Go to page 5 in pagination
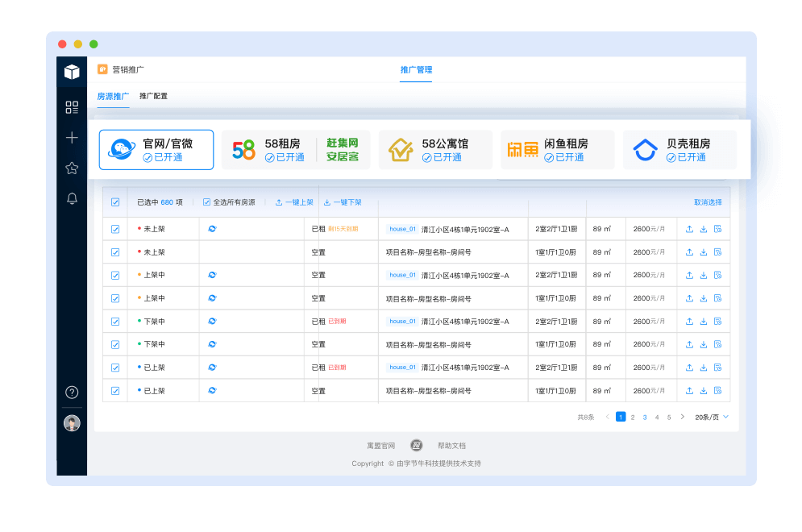Image resolution: width=802 pixels, height=532 pixels. 669,417
